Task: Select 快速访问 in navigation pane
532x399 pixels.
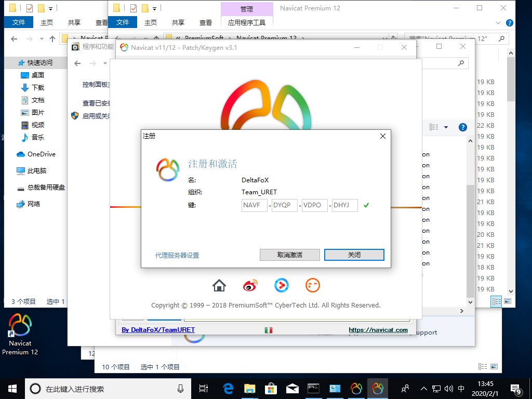Action: tap(36, 62)
